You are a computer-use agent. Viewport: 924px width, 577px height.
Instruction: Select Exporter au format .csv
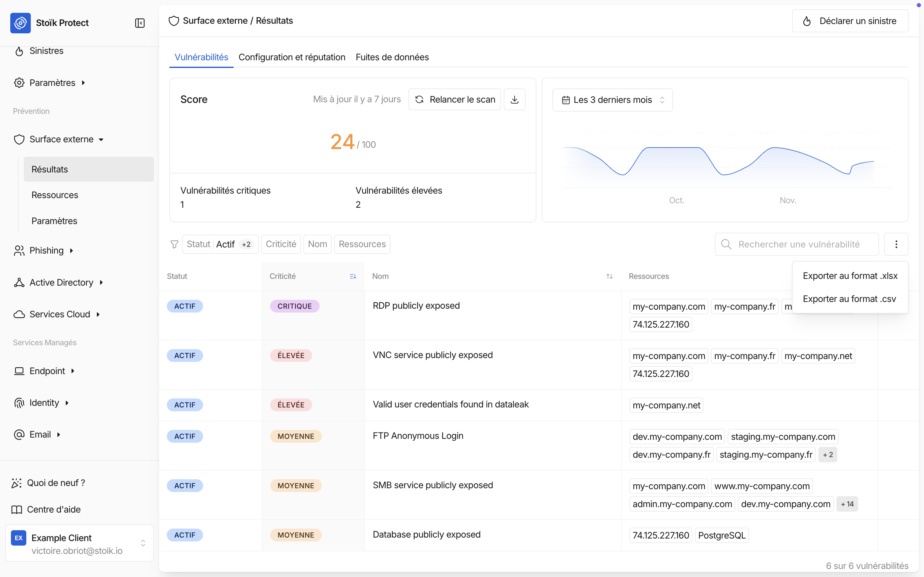(x=849, y=299)
